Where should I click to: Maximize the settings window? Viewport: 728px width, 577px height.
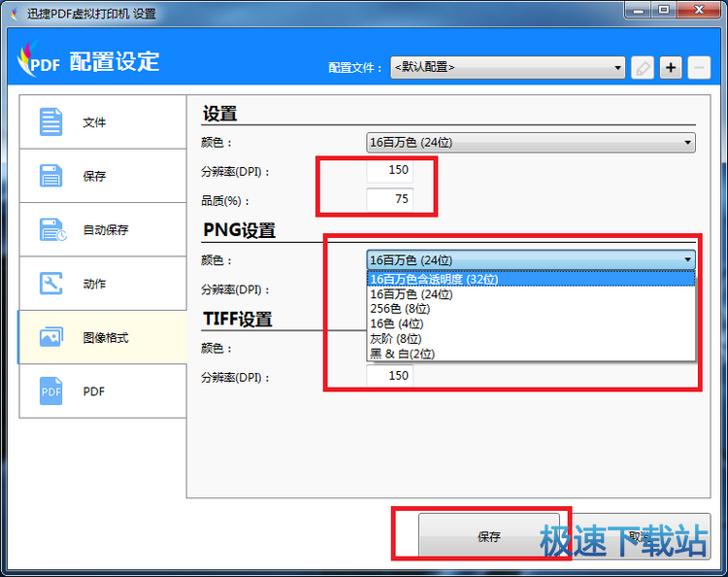coord(664,10)
